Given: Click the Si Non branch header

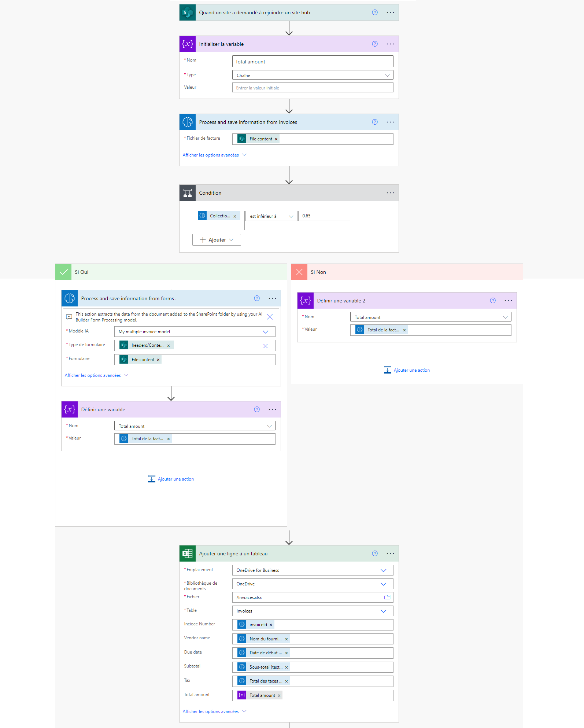Looking at the screenshot, I should point(407,272).
